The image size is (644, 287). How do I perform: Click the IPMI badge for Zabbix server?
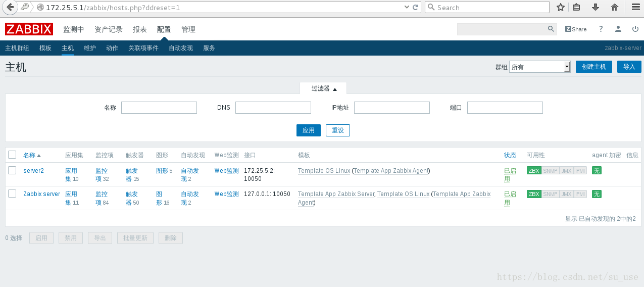pos(580,194)
